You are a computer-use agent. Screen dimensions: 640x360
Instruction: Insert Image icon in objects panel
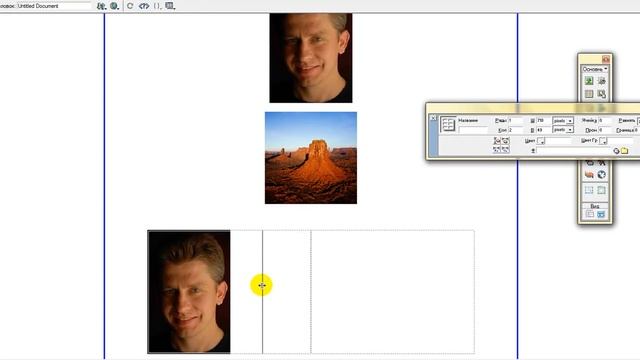coord(589,81)
